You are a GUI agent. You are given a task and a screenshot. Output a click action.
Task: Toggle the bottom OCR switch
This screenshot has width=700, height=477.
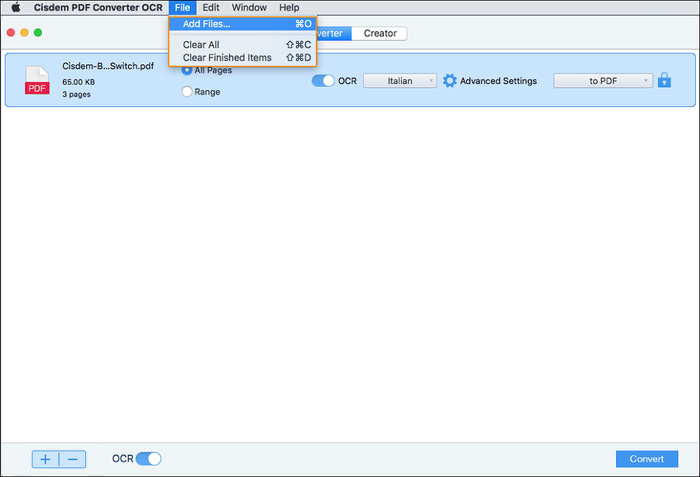click(x=148, y=459)
